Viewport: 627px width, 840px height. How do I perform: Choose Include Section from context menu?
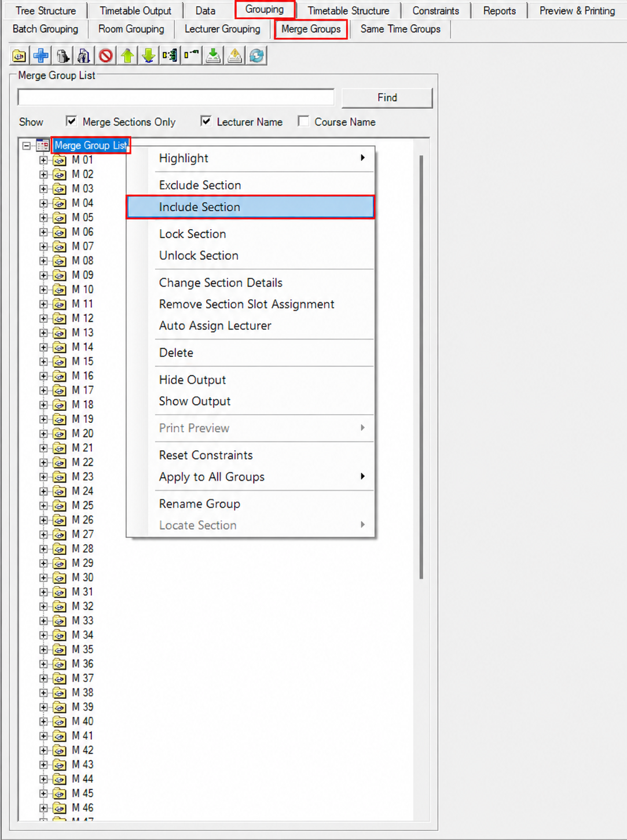(x=251, y=207)
